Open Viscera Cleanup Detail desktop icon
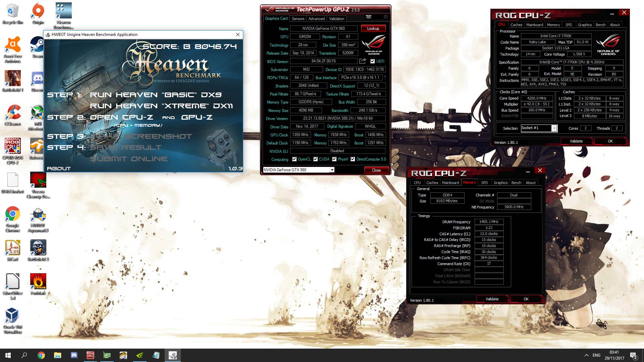Image resolution: width=644 pixels, height=362 pixels. point(38,185)
